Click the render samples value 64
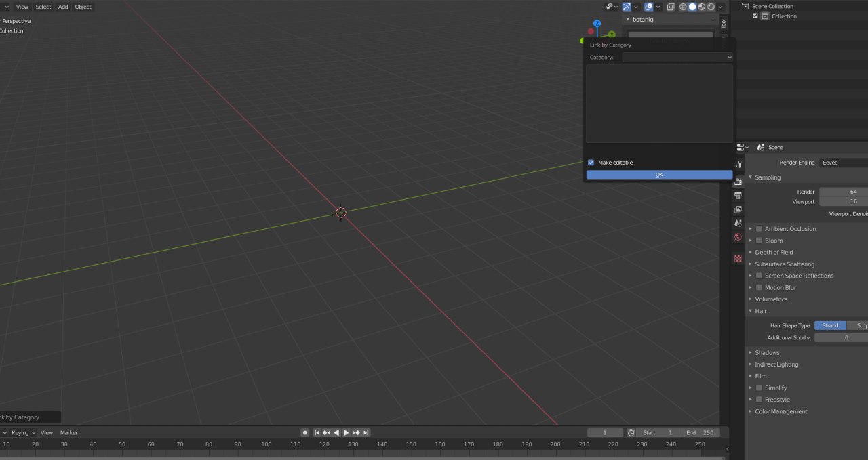This screenshot has height=460, width=868. [844, 192]
